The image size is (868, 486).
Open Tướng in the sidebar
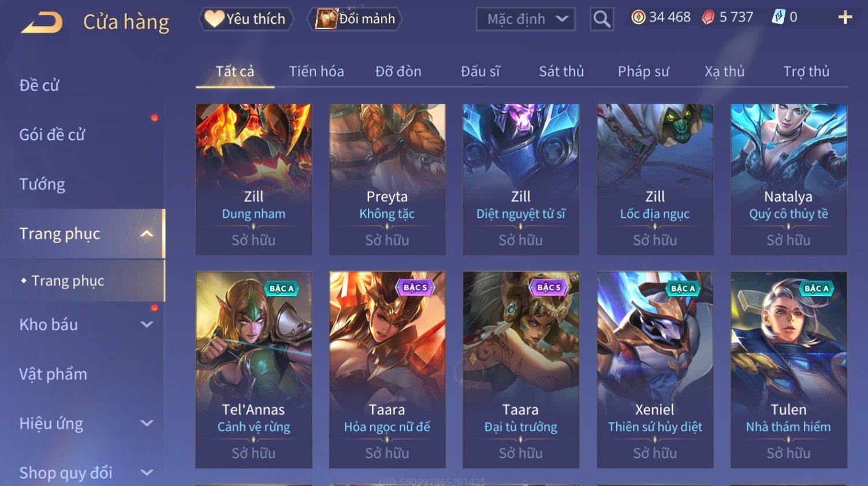pos(42,184)
